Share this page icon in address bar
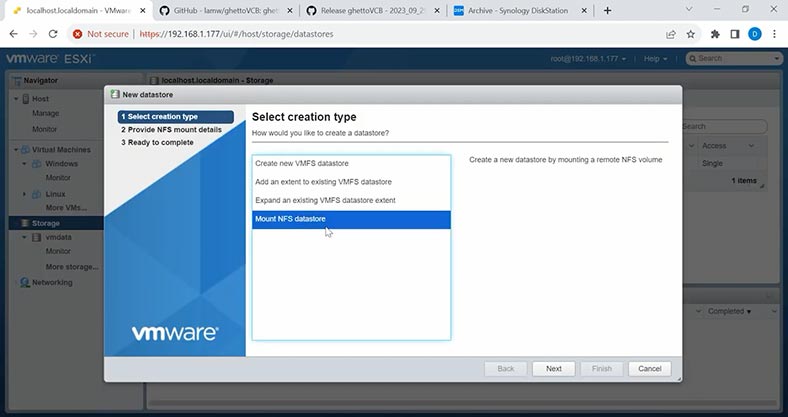This screenshot has height=417, width=788. click(670, 34)
